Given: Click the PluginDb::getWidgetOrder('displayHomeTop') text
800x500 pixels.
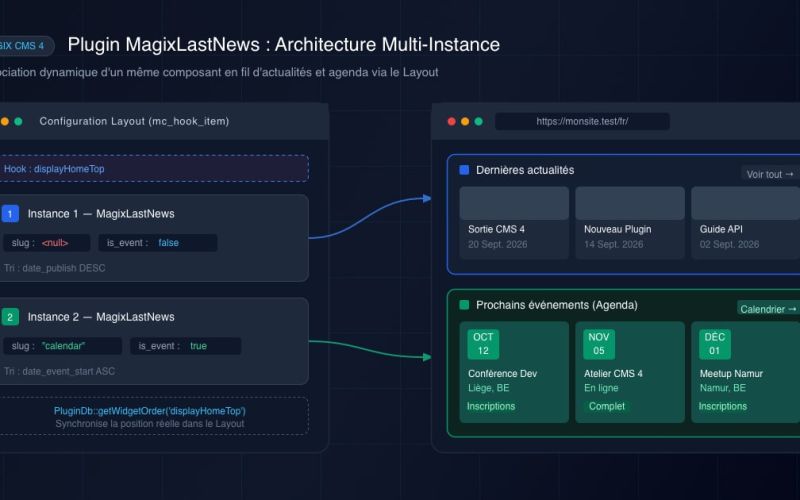Looking at the screenshot, I should [149, 411].
